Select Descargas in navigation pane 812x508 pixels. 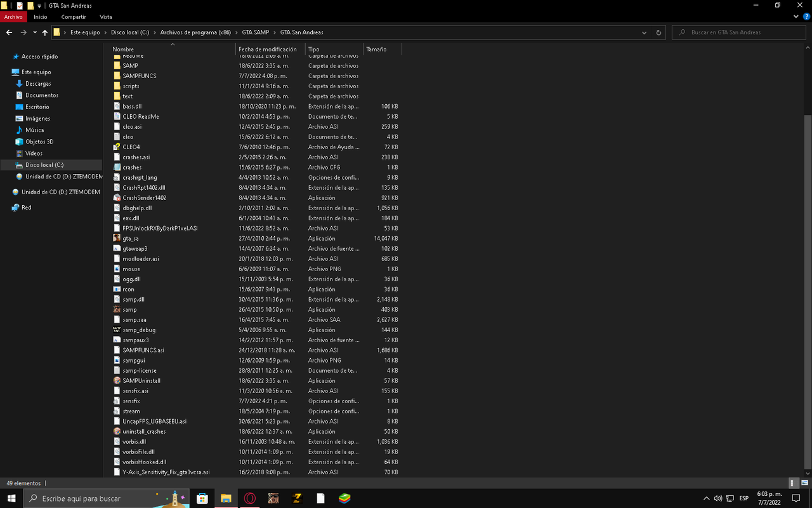click(38, 84)
